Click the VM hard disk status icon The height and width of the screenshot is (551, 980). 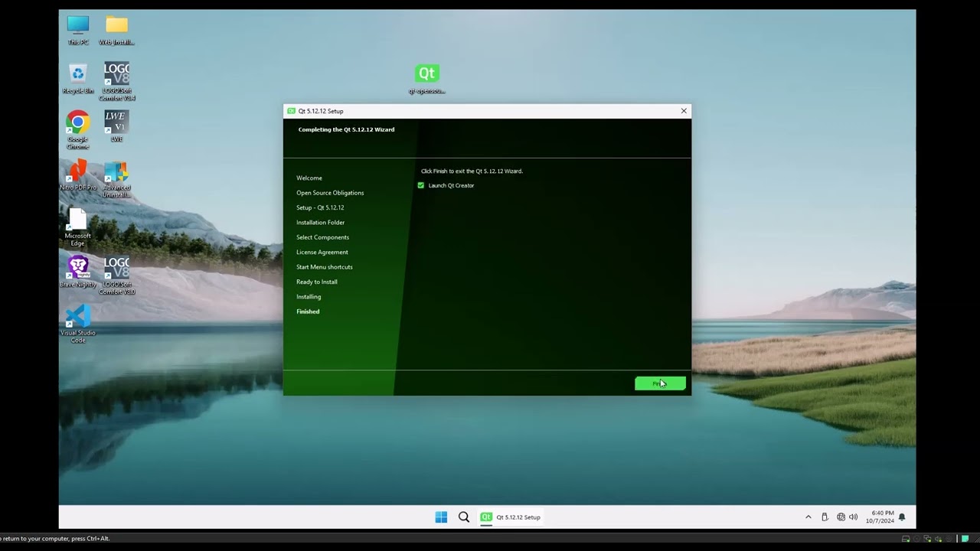click(906, 539)
